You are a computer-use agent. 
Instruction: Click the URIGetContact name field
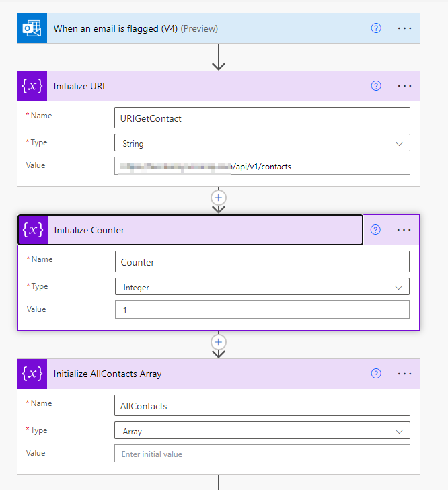coord(262,118)
